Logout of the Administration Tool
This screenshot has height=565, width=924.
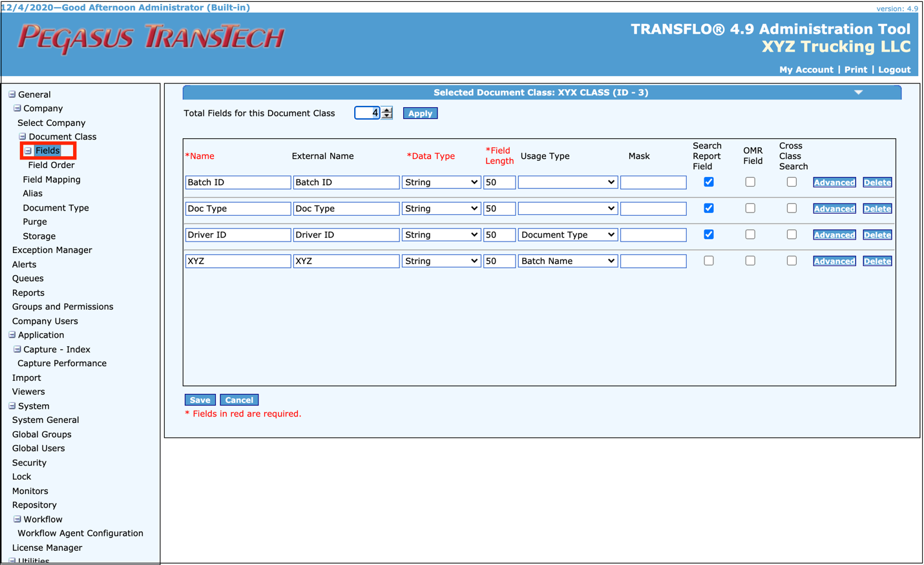click(894, 70)
